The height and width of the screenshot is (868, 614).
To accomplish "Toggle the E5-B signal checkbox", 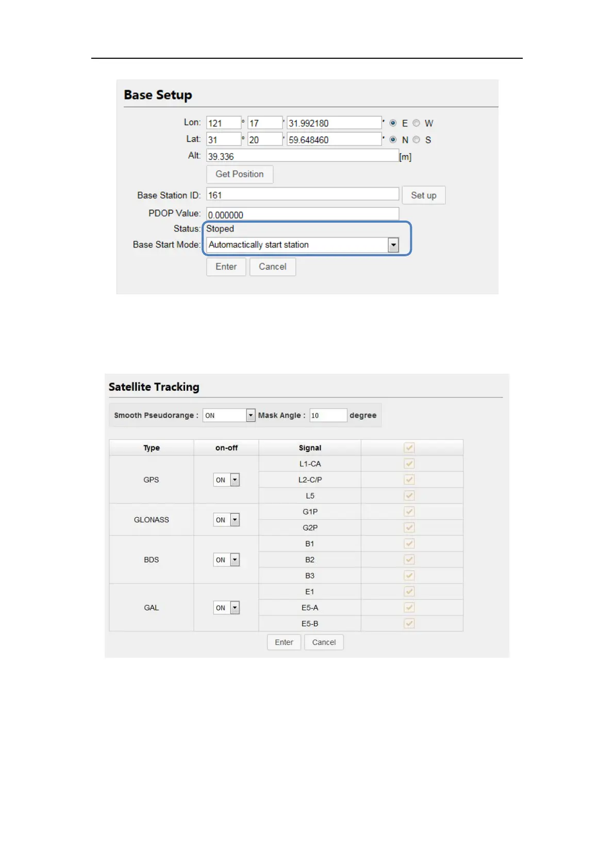I will [409, 624].
